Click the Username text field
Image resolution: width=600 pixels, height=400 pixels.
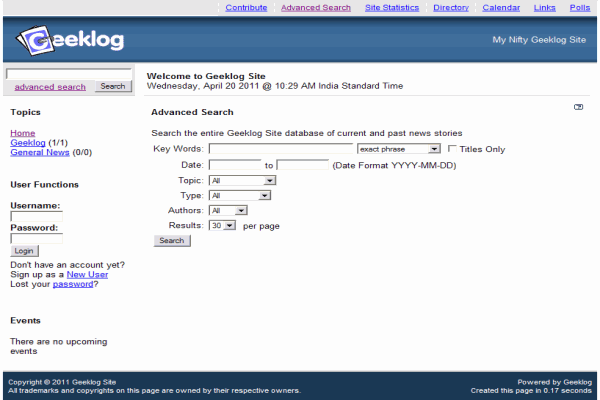click(x=36, y=216)
